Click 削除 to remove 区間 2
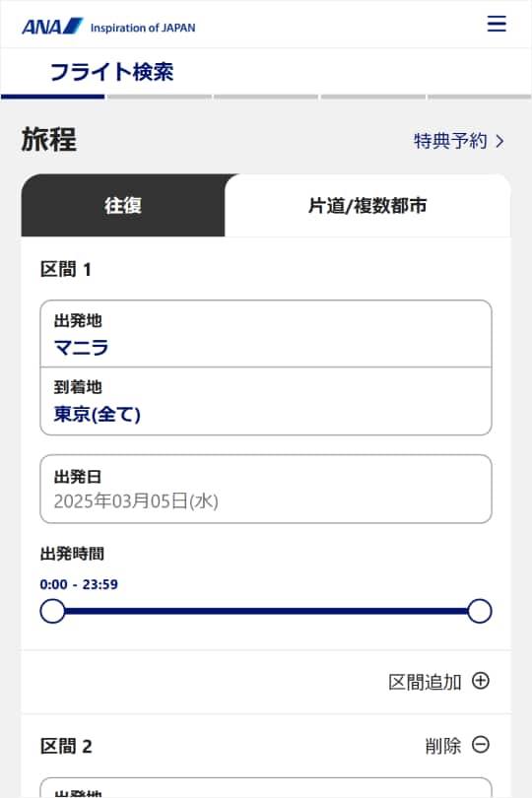532x798 pixels. (443, 746)
